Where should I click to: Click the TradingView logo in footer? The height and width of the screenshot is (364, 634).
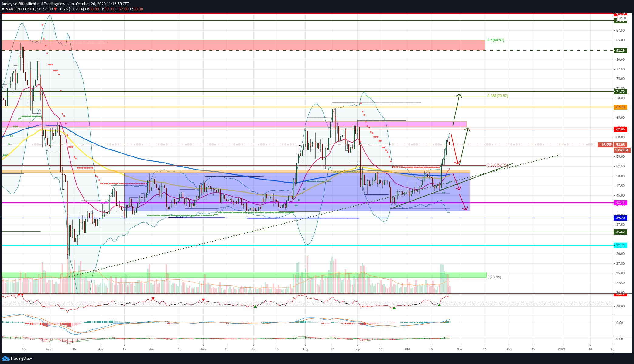tap(17, 359)
